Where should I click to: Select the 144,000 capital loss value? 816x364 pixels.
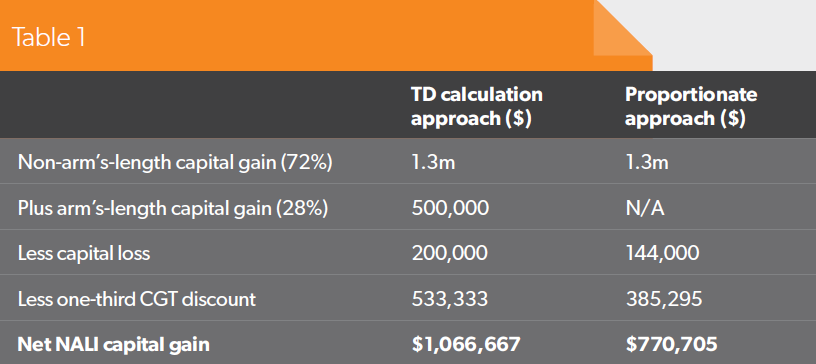pos(662,254)
